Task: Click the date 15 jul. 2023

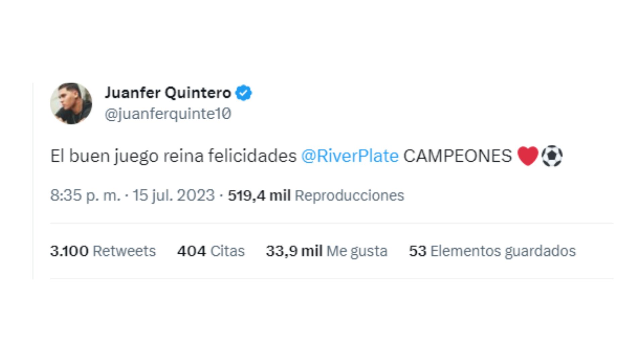Action: (x=174, y=195)
